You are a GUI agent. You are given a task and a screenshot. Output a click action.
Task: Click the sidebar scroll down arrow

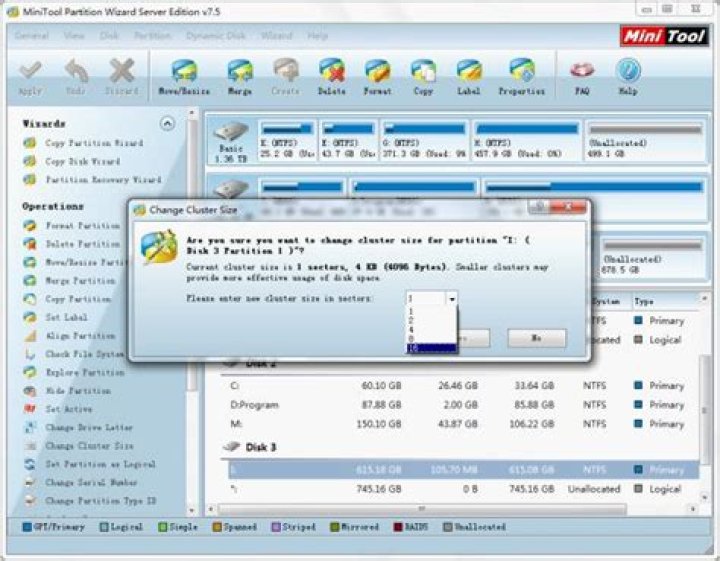click(x=192, y=510)
